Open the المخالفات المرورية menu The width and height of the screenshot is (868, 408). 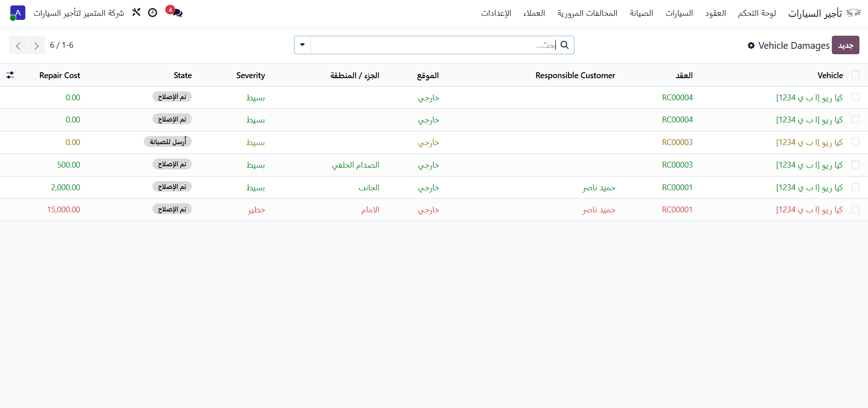tap(587, 13)
